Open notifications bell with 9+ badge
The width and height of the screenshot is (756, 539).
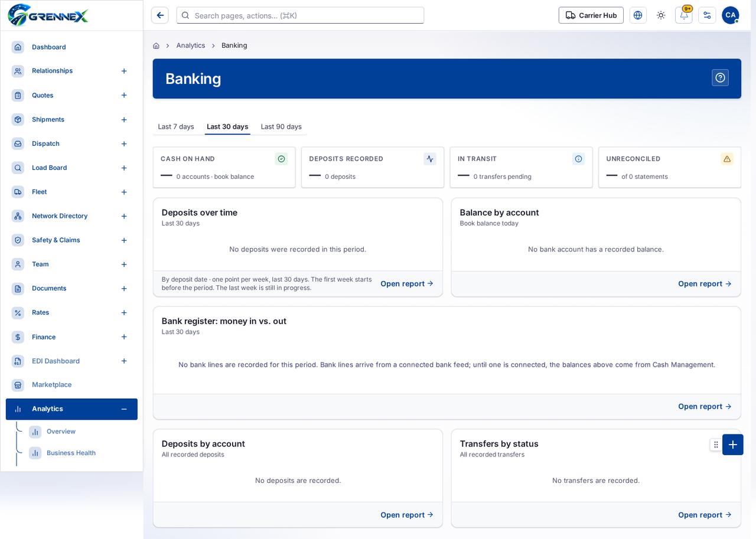(x=684, y=15)
